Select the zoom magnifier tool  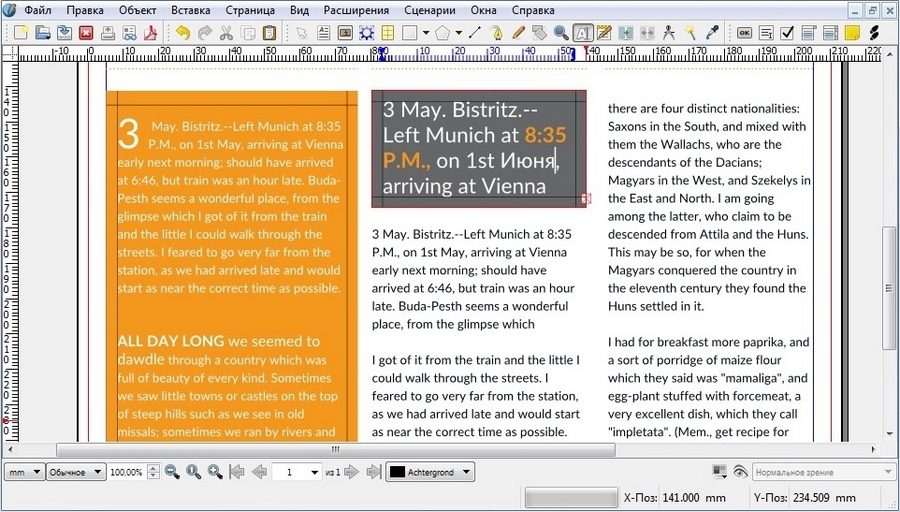pyautogui.click(x=561, y=33)
